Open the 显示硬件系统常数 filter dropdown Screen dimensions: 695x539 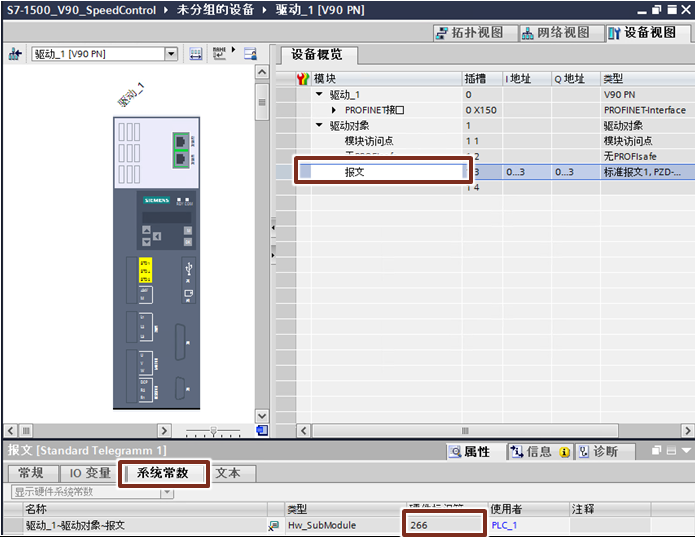(167, 492)
